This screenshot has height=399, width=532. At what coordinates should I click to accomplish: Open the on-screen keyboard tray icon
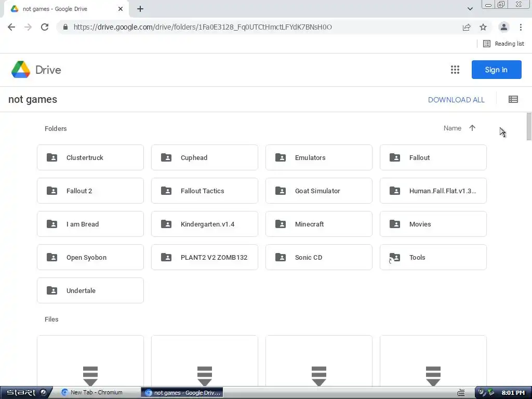[x=461, y=393]
